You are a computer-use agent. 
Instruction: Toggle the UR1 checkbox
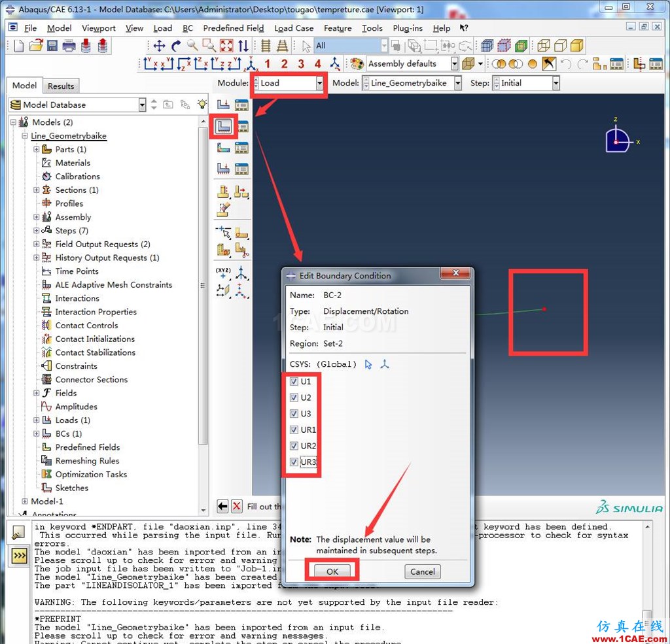(294, 430)
